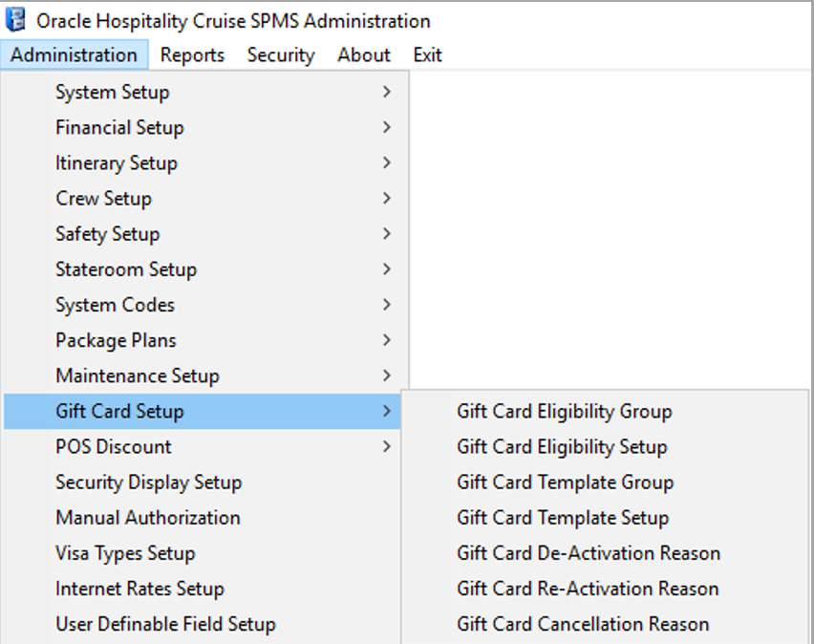Screen dimensions: 814x644
Task: Select Gift Card Eligibility Setup
Action: click(x=605, y=446)
